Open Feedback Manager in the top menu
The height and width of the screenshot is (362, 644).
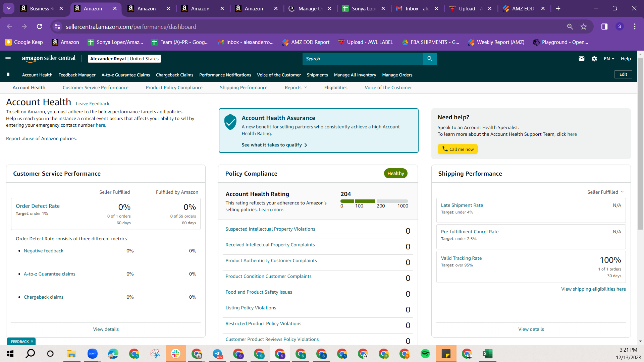[77, 75]
